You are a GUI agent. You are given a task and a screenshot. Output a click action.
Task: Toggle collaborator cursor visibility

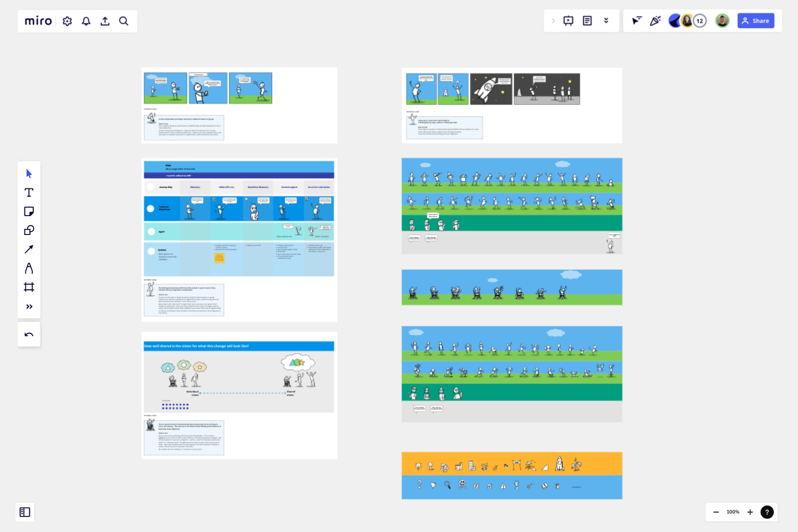[637, 21]
